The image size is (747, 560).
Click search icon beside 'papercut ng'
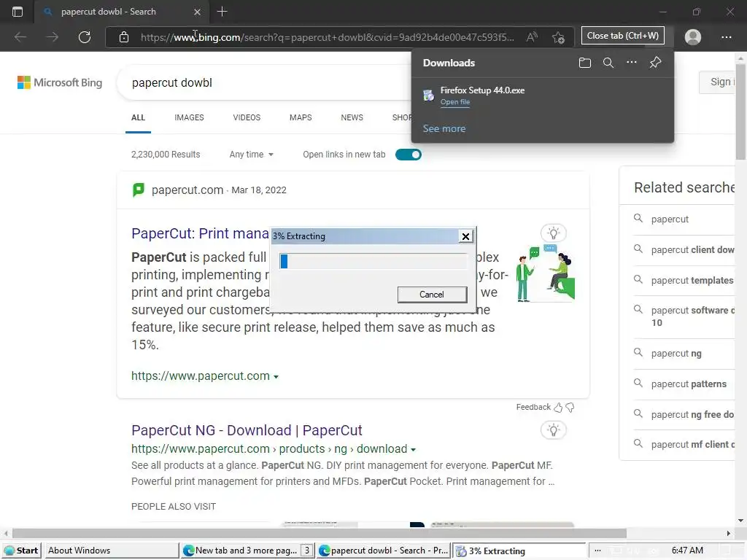click(638, 352)
